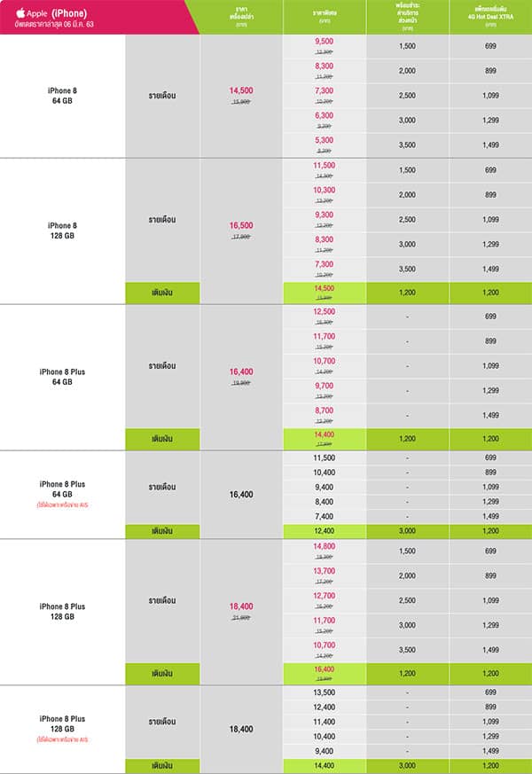Image resolution: width=532 pixels, height=774 pixels.
Task: Select the green 12,400 top-up price cell
Action: (x=325, y=531)
